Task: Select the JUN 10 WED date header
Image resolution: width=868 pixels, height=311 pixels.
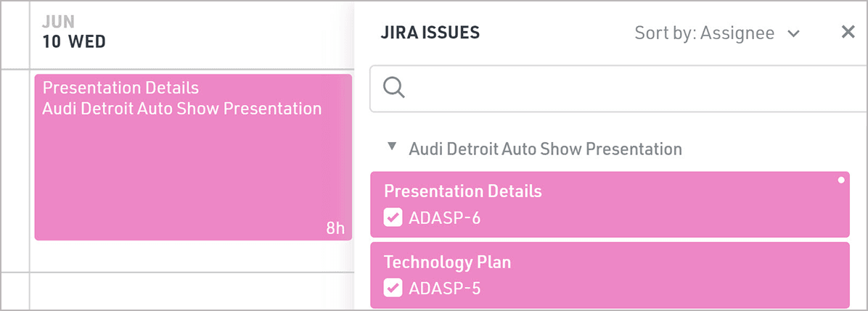Action: pyautogui.click(x=74, y=33)
